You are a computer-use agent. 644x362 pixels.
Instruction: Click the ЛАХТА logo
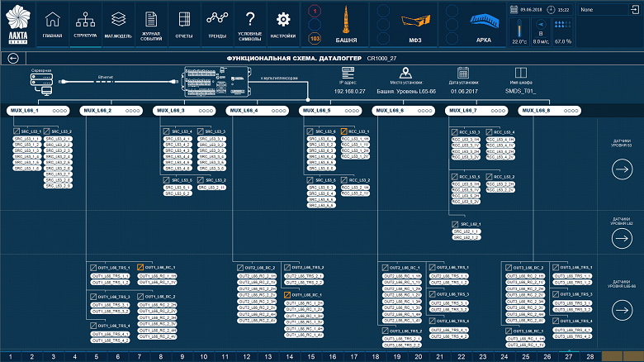(x=18, y=25)
